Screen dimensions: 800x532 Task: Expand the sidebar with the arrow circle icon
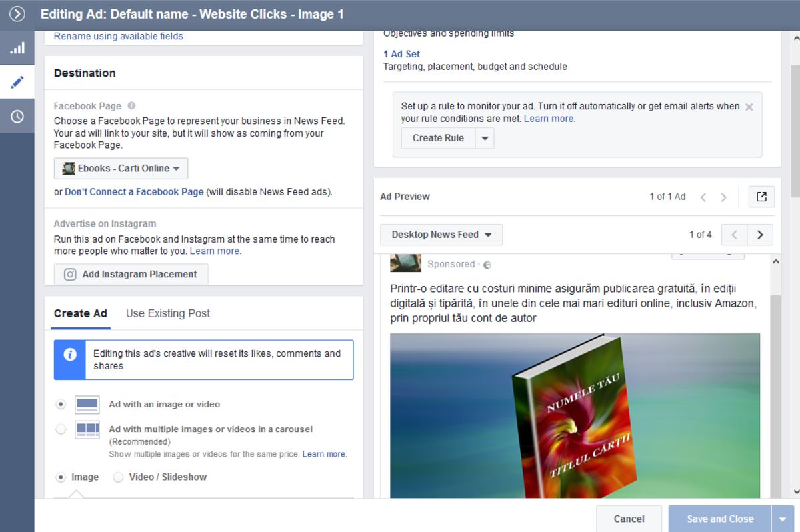17,14
